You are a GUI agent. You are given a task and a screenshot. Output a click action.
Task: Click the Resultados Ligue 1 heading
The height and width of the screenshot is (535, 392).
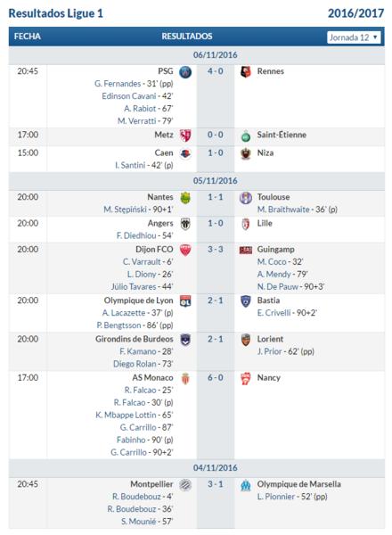55,13
